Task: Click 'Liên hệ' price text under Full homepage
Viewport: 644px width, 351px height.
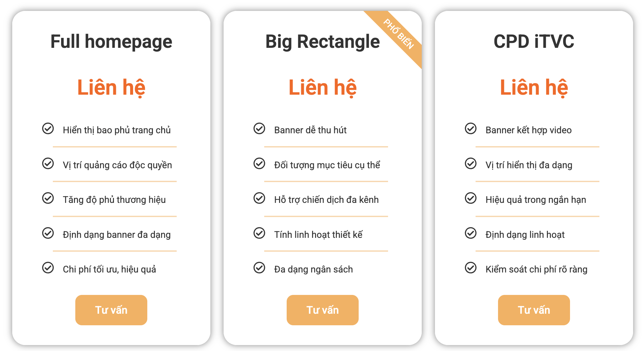Action: (x=111, y=87)
